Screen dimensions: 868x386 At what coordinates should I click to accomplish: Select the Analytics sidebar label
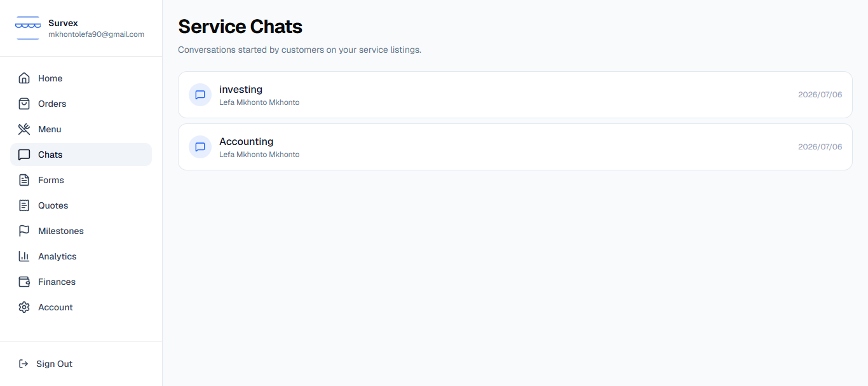click(57, 256)
